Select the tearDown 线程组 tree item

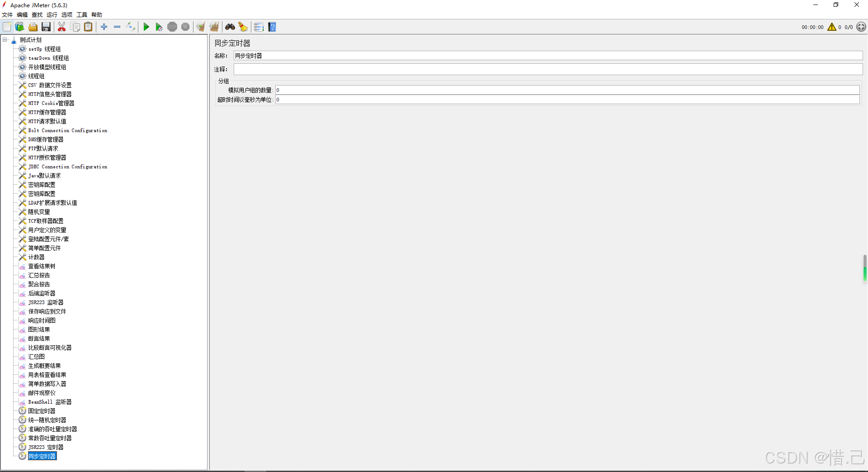click(48, 58)
